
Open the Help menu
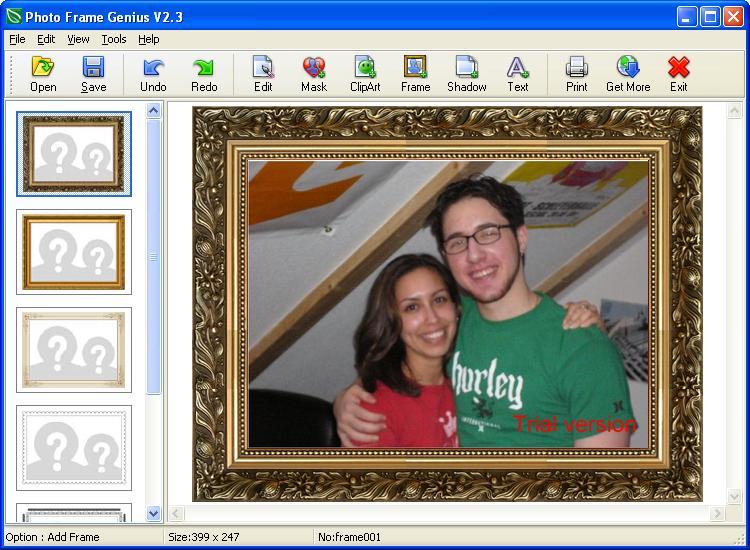click(x=149, y=39)
